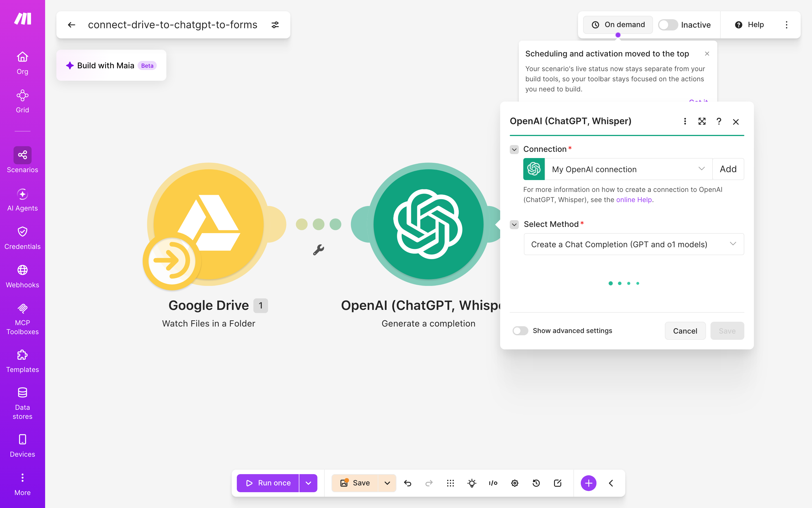Open Credentials in the sidebar
This screenshot has width=812, height=508.
[23, 238]
